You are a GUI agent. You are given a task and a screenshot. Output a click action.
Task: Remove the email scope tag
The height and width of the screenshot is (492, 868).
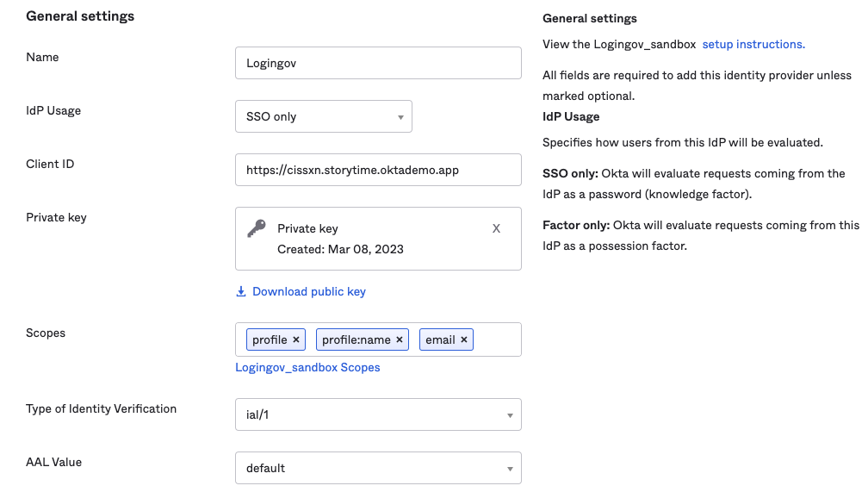click(x=464, y=339)
